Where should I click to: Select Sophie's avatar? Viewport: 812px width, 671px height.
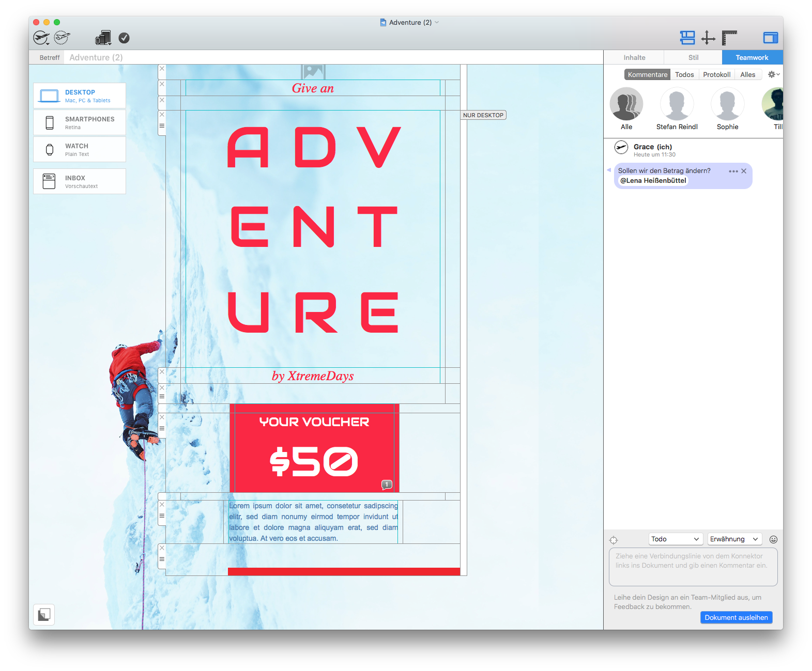(728, 104)
